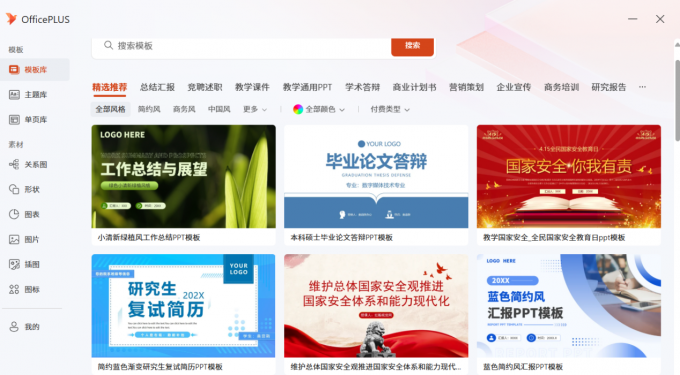The width and height of the screenshot is (680, 375).
Task: Open the 我的 profile icon
Action: 14,327
